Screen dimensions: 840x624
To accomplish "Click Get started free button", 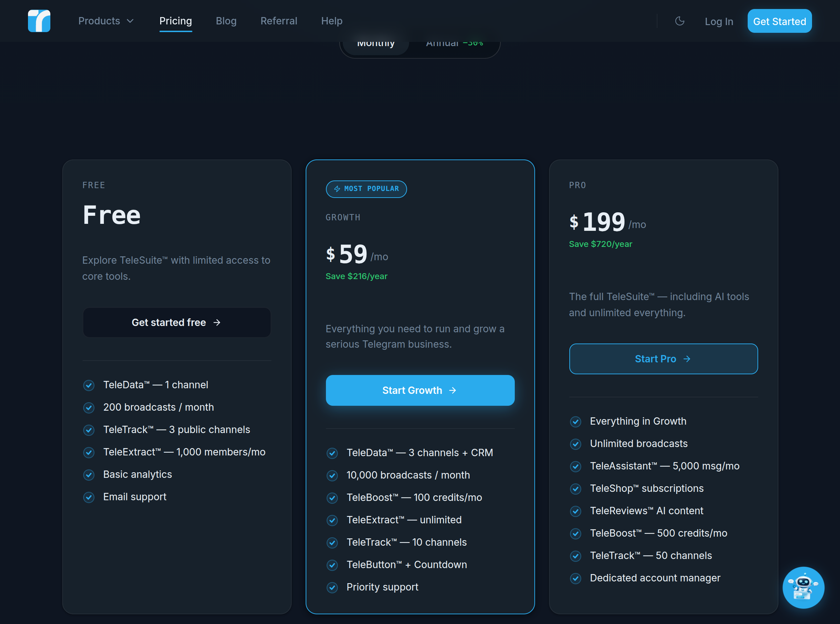I will pyautogui.click(x=177, y=323).
